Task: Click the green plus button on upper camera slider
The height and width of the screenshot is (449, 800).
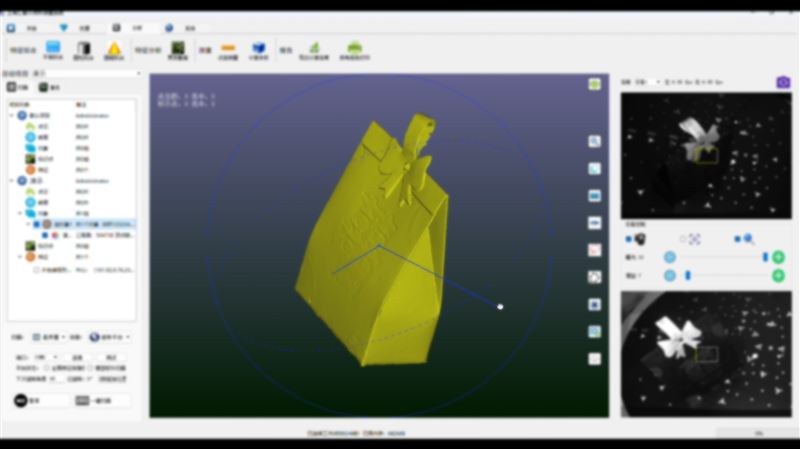Action: tap(778, 257)
